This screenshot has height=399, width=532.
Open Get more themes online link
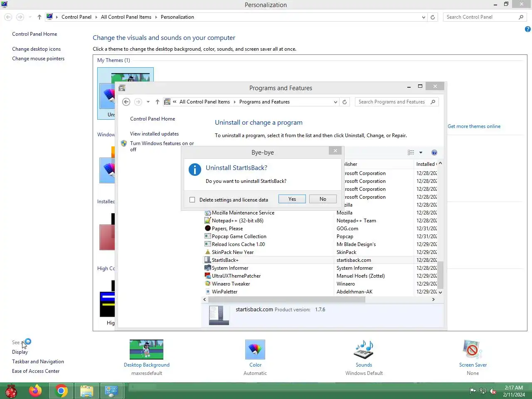(x=474, y=126)
